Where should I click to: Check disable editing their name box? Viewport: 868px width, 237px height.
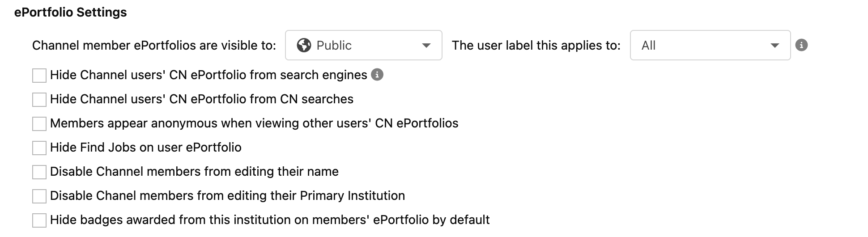39,172
